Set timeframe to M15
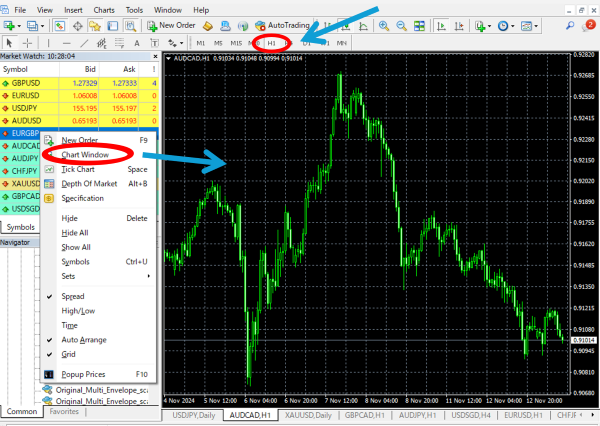 236,43
